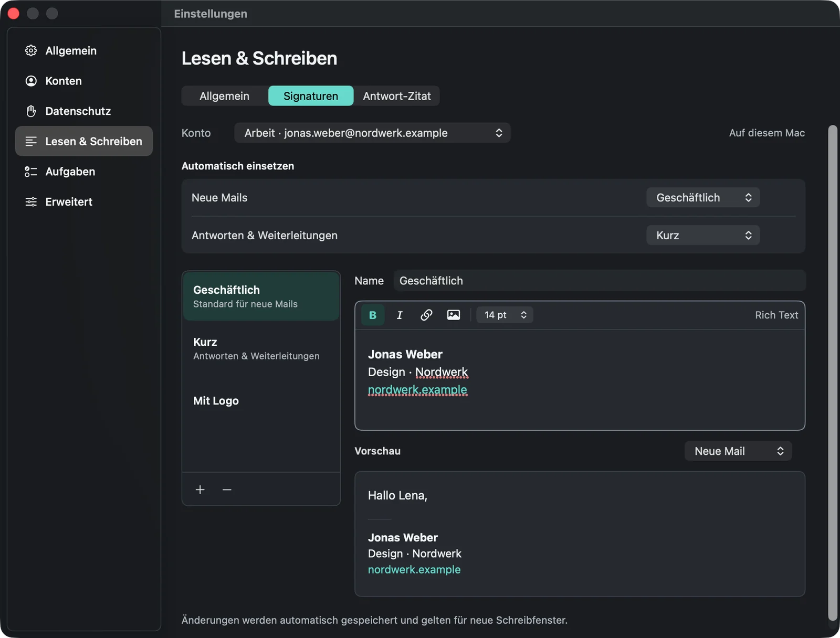This screenshot has width=840, height=638.
Task: Toggle italic formatting in signature editor
Action: coord(400,315)
